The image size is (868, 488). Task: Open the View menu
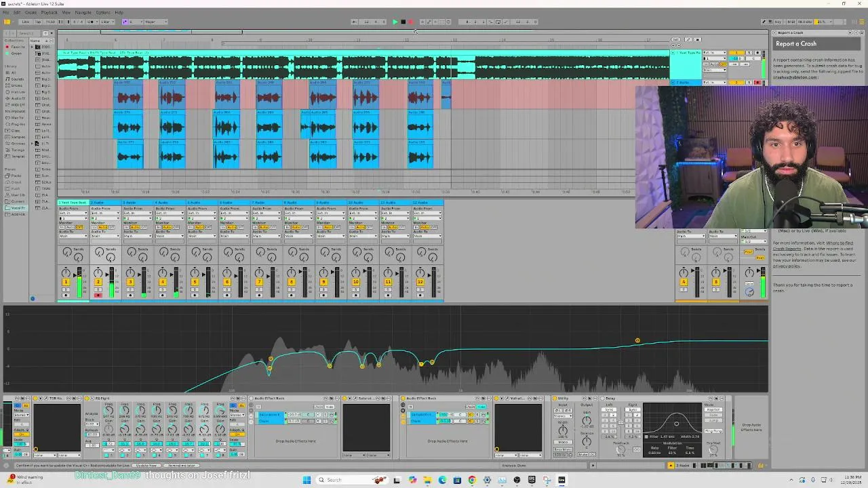click(66, 12)
